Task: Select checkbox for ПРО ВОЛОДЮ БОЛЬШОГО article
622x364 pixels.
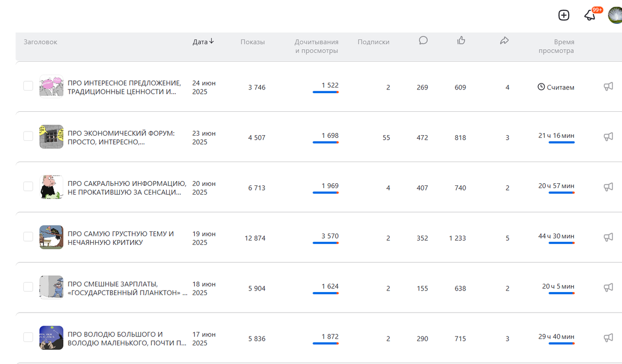Action: point(28,337)
